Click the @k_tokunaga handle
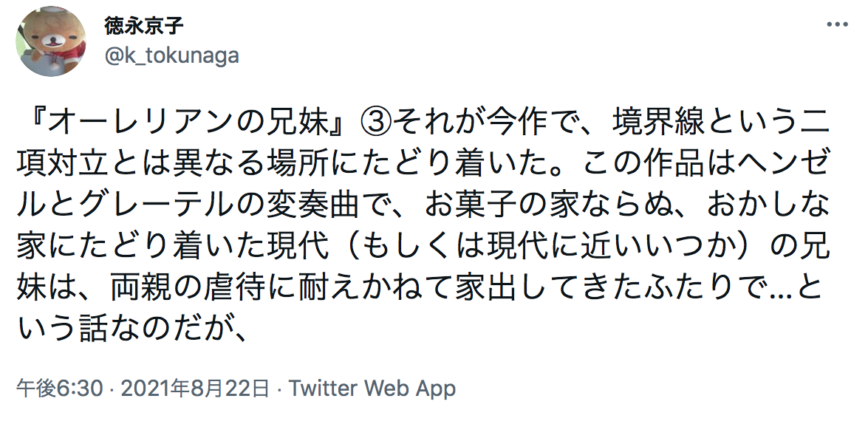868x424 pixels. pyautogui.click(x=171, y=56)
